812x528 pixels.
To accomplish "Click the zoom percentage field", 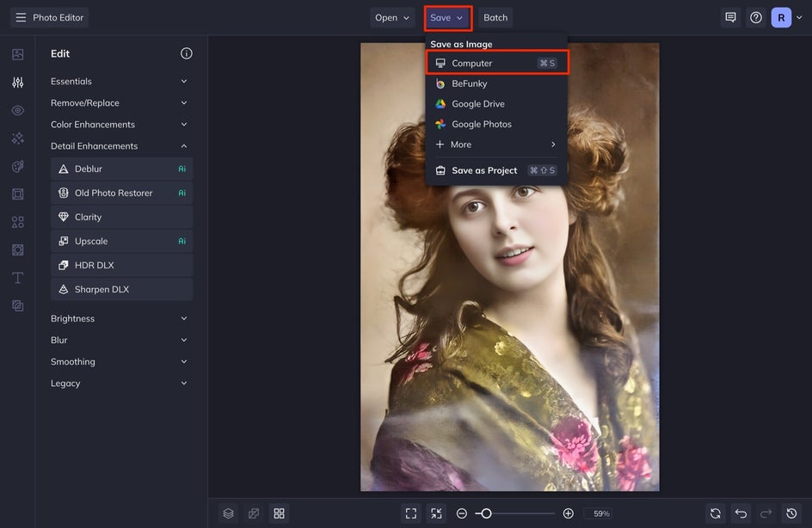I will tap(601, 513).
